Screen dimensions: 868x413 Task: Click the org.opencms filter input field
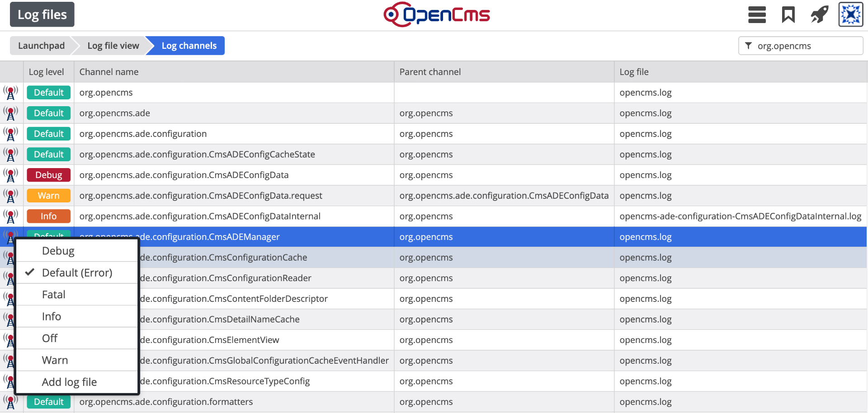pyautogui.click(x=809, y=46)
